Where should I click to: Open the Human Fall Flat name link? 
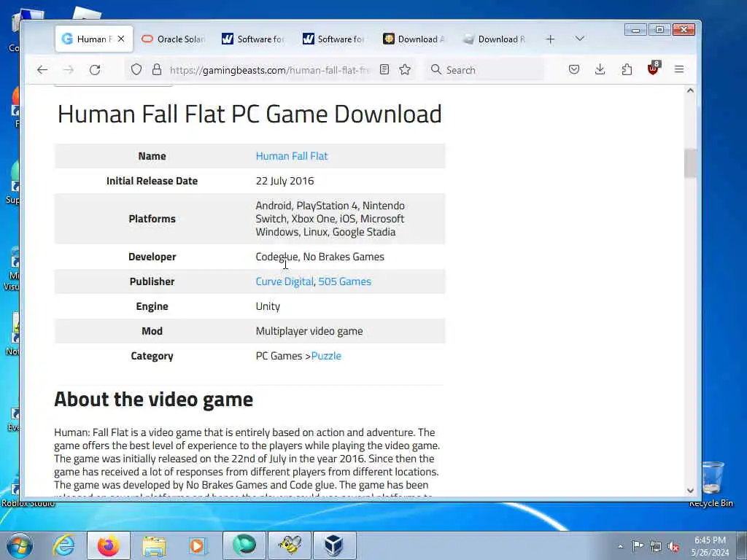292,156
